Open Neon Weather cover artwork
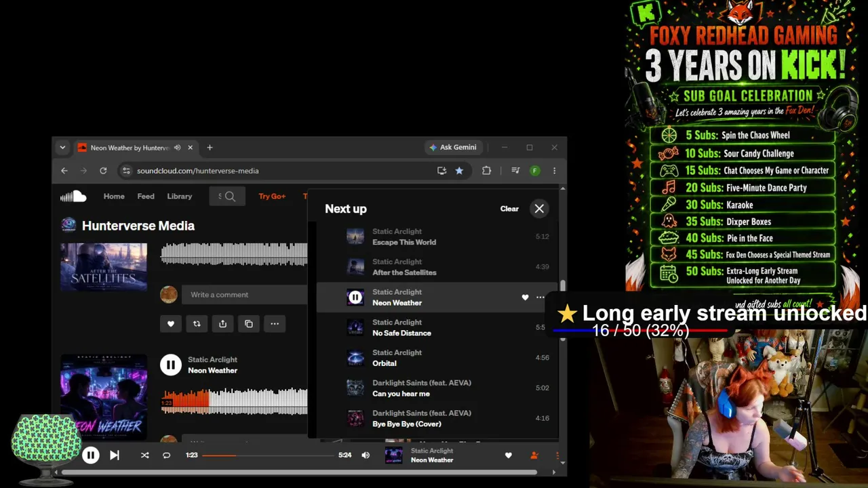The height and width of the screenshot is (488, 868). point(104,396)
